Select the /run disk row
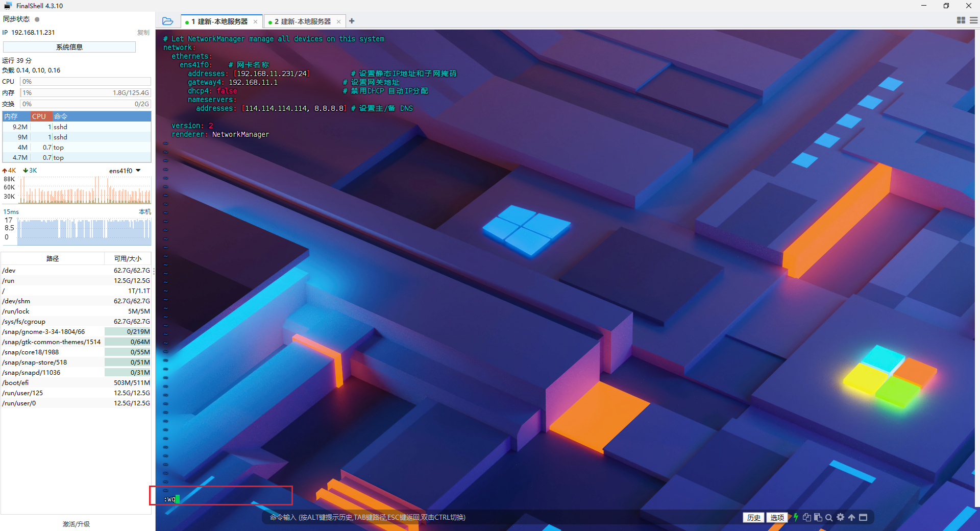 pyautogui.click(x=76, y=281)
